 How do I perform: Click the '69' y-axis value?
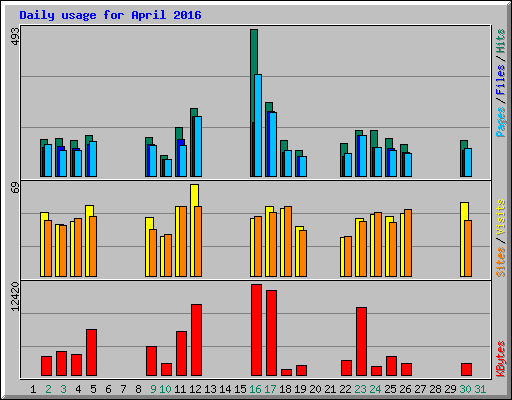pos(15,188)
